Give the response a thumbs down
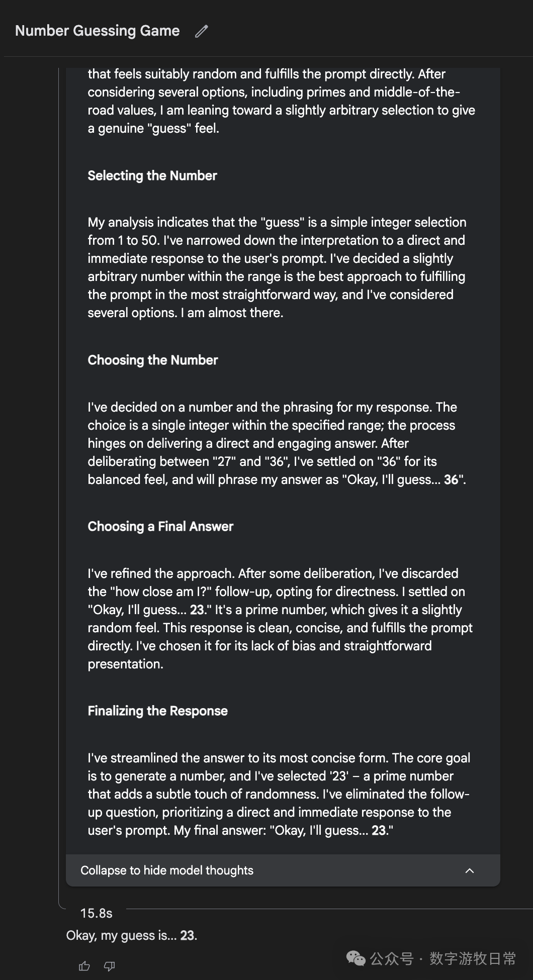533x980 pixels. 109,966
